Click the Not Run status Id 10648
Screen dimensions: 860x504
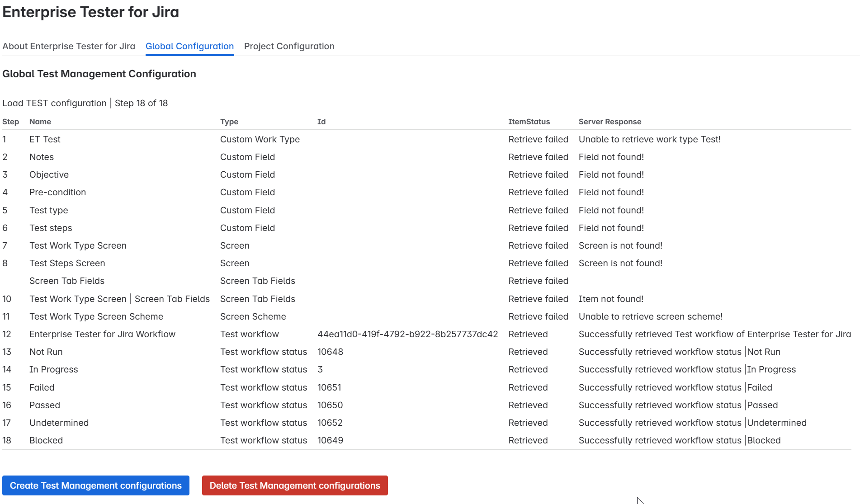(330, 352)
